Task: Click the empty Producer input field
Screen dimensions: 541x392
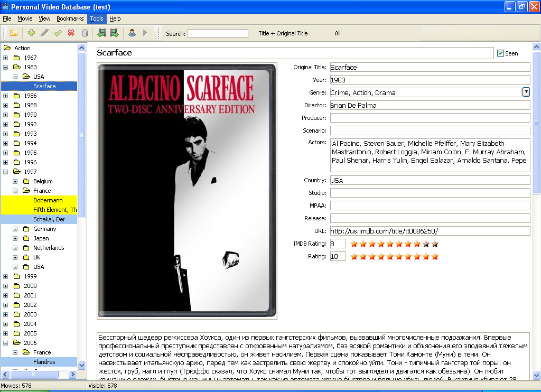Action: 430,118
